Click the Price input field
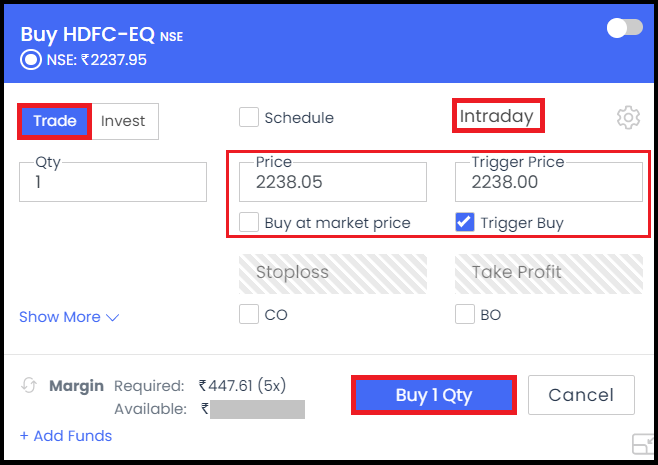 click(x=333, y=182)
